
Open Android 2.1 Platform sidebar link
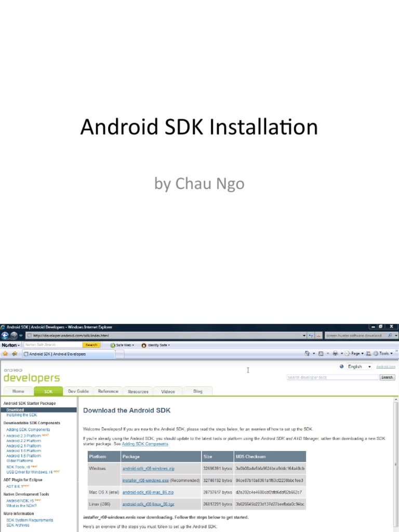tap(23, 446)
